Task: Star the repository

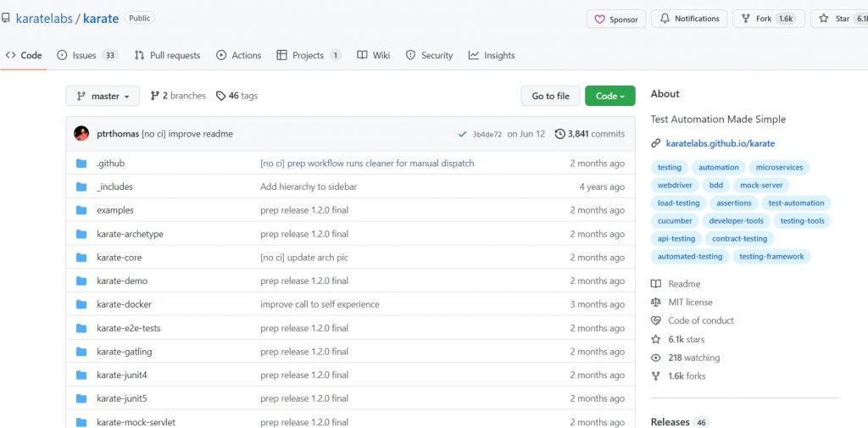Action: 840,19
